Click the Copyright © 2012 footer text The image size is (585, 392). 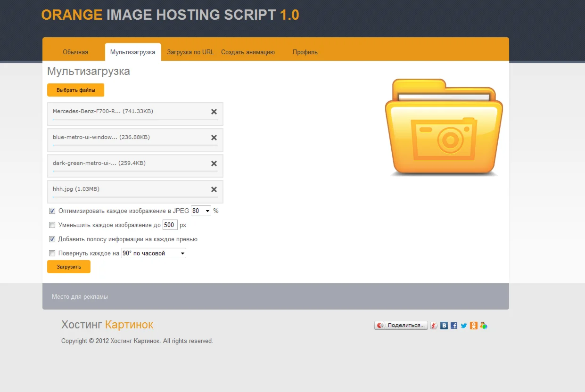coord(137,341)
